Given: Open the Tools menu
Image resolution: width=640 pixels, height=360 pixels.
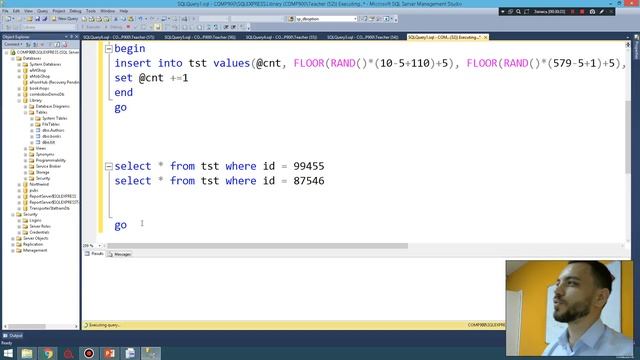Looking at the screenshot, I should point(91,11).
